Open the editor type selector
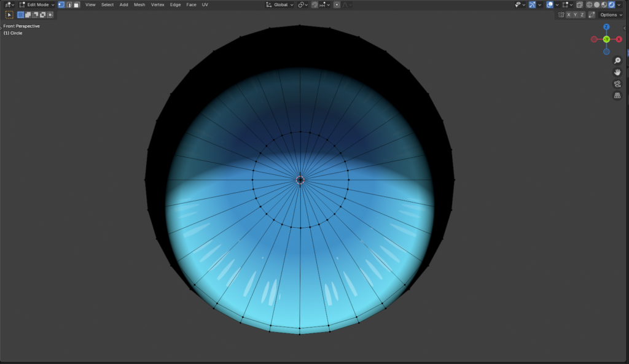629x364 pixels. (x=9, y=5)
